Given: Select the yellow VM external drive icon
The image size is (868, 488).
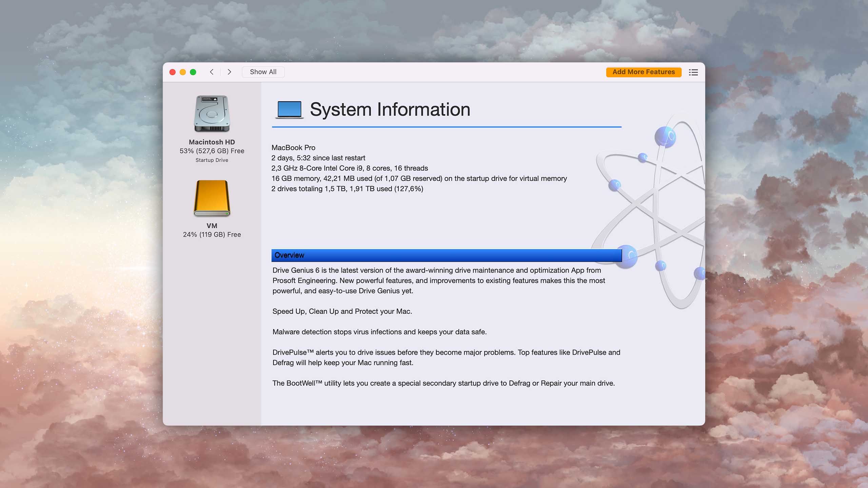Looking at the screenshot, I should tap(212, 198).
